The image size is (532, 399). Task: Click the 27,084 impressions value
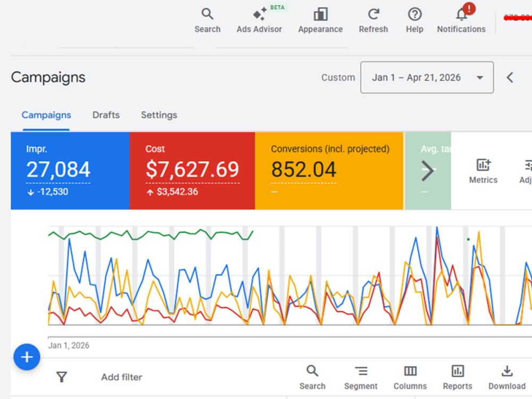tap(59, 169)
